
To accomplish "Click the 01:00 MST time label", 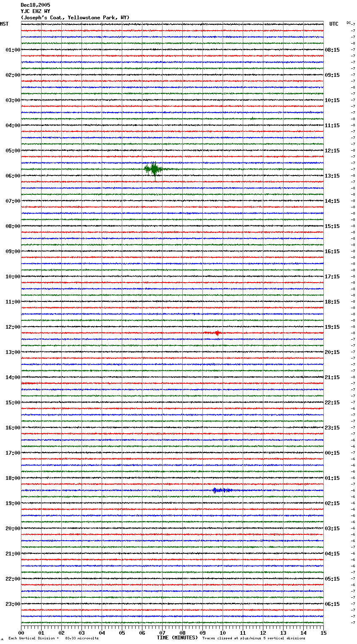I will point(13,50).
